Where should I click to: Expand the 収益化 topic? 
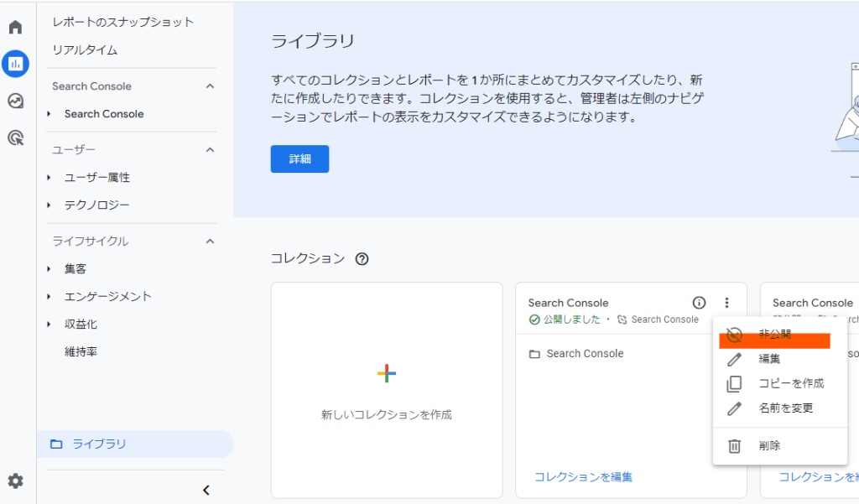(49, 325)
